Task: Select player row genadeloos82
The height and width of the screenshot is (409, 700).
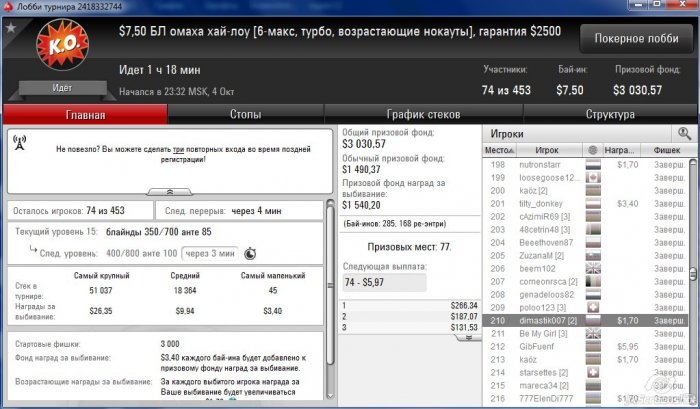Action: click(x=584, y=294)
